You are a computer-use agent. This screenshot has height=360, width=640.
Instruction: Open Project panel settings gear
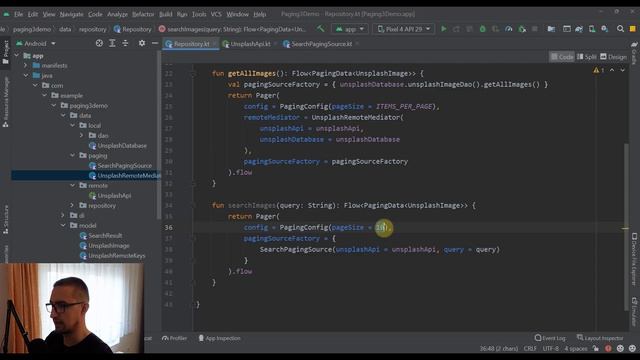point(142,43)
